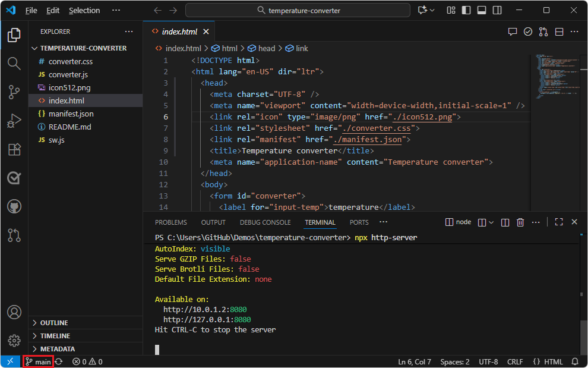Maximize the terminal panel size
Screen dimensions: 588x368
point(558,221)
